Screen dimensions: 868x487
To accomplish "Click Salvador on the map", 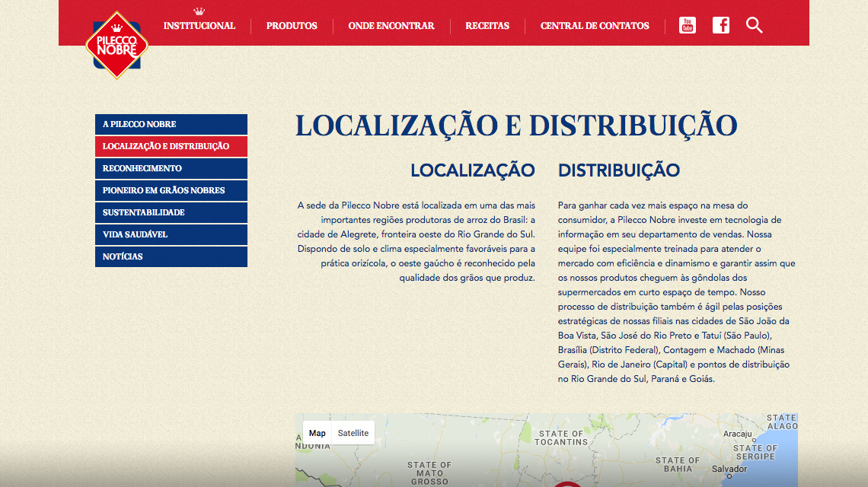I will (x=729, y=469).
